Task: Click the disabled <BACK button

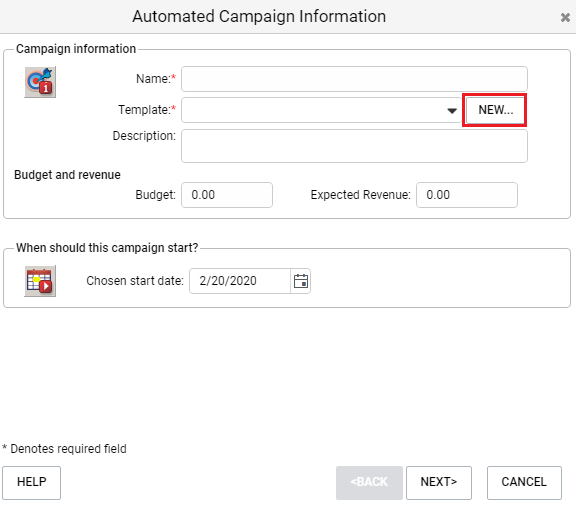Action: pos(369,483)
